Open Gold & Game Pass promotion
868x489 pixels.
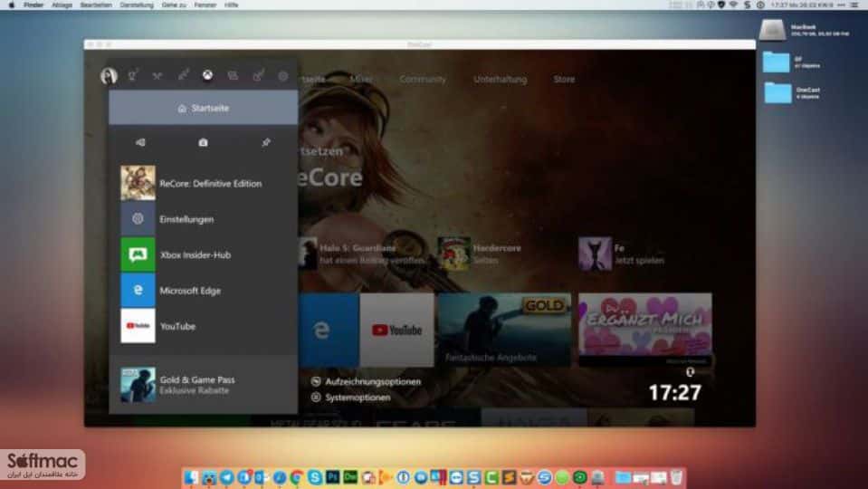point(203,384)
